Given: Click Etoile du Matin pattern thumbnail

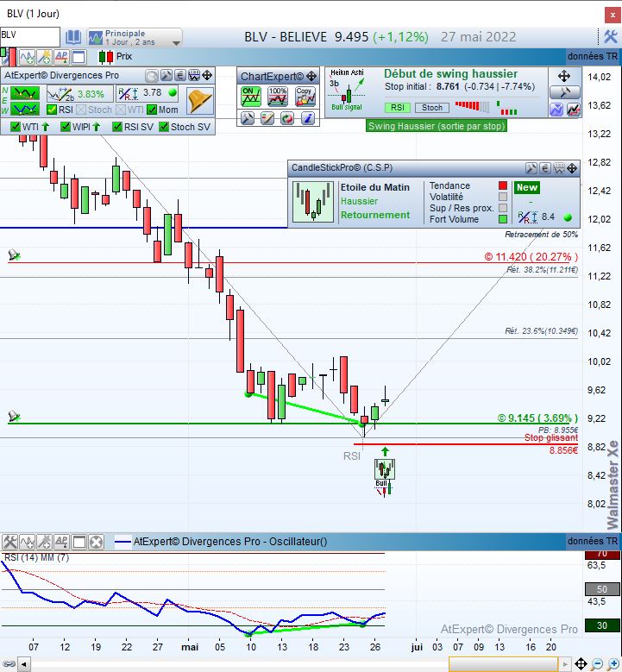Looking at the screenshot, I should [x=313, y=202].
